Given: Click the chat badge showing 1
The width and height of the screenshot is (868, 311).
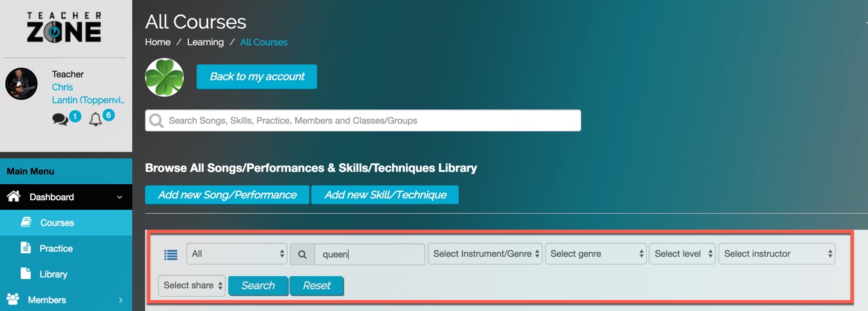Looking at the screenshot, I should (75, 117).
